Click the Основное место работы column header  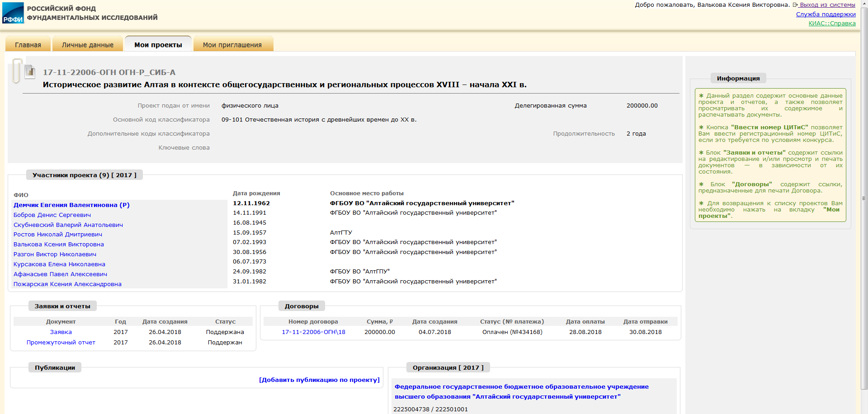coord(367,193)
